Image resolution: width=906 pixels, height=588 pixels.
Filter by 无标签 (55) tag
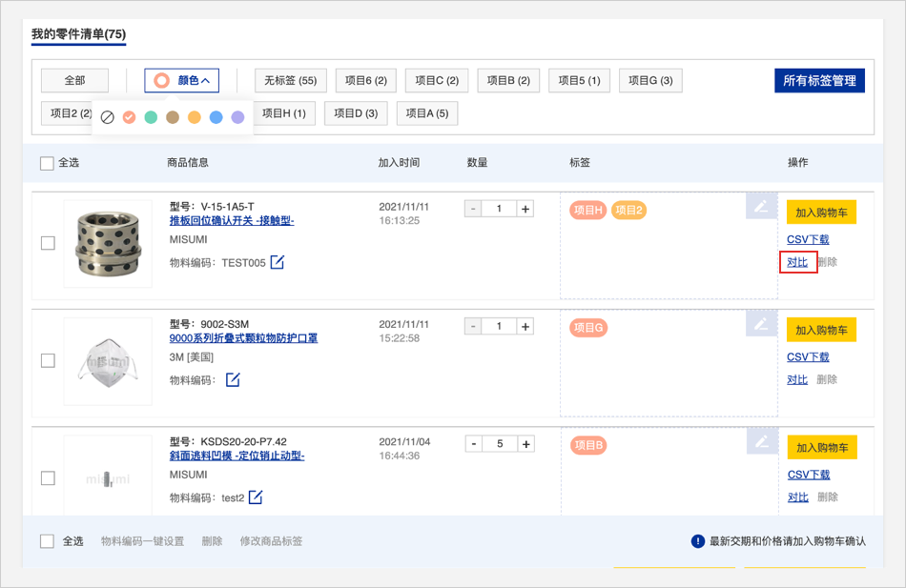(x=291, y=81)
